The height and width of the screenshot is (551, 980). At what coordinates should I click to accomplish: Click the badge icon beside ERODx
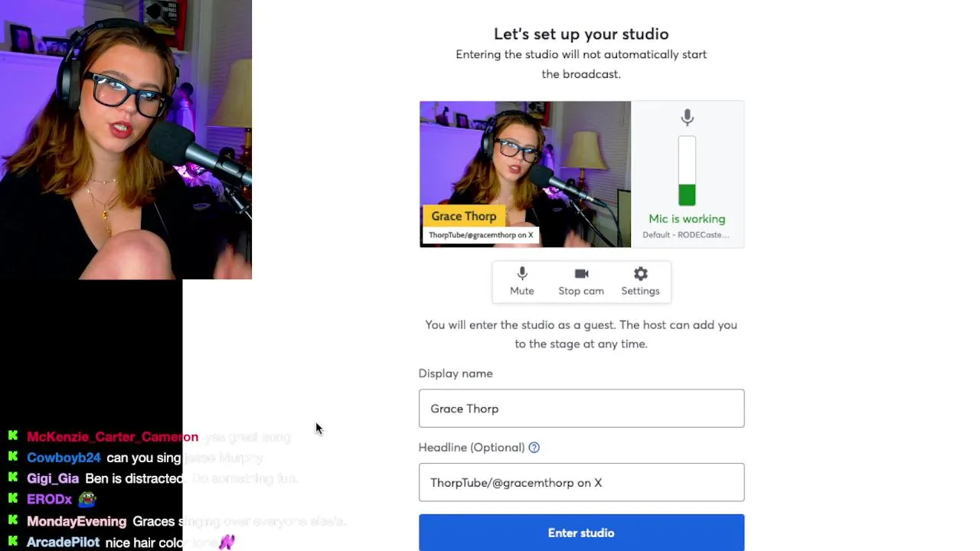pos(13,499)
